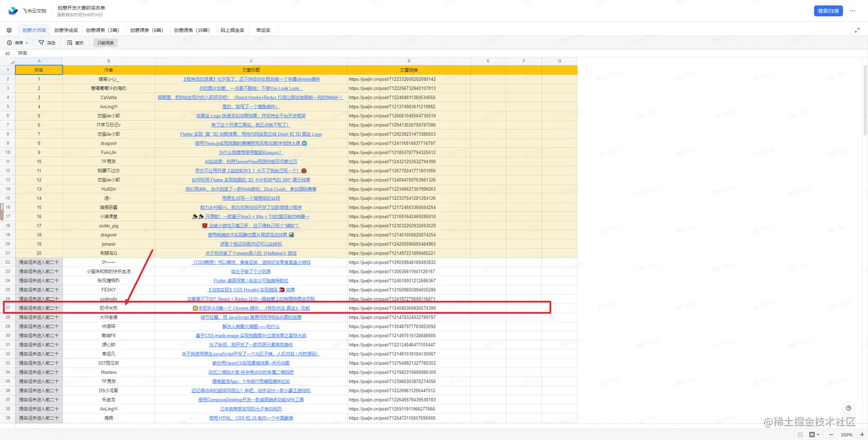Select the column E header
The image size is (868, 440).
coord(488,61)
